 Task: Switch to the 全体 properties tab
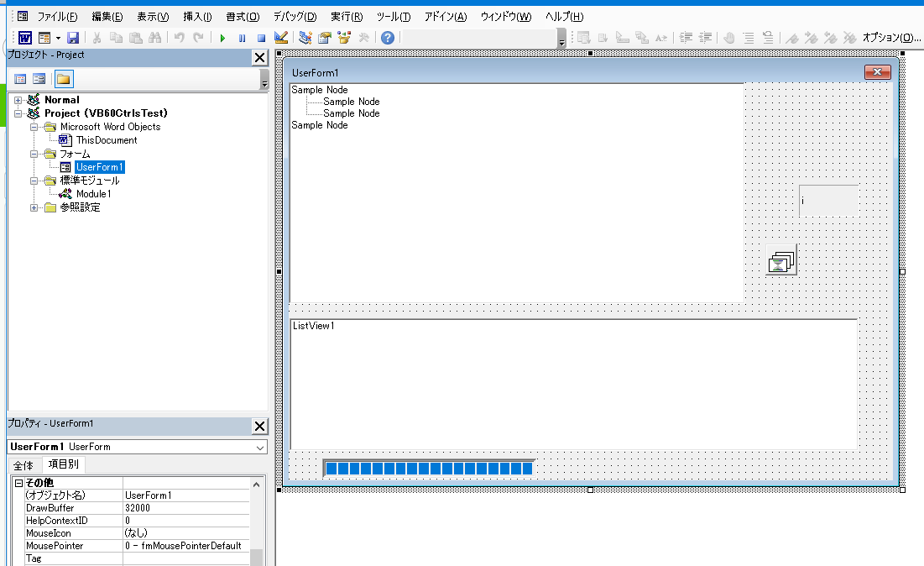23,465
